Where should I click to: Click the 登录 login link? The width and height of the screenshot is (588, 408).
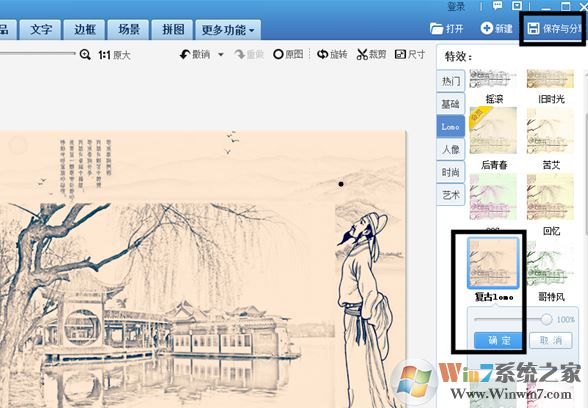pyautogui.click(x=456, y=6)
